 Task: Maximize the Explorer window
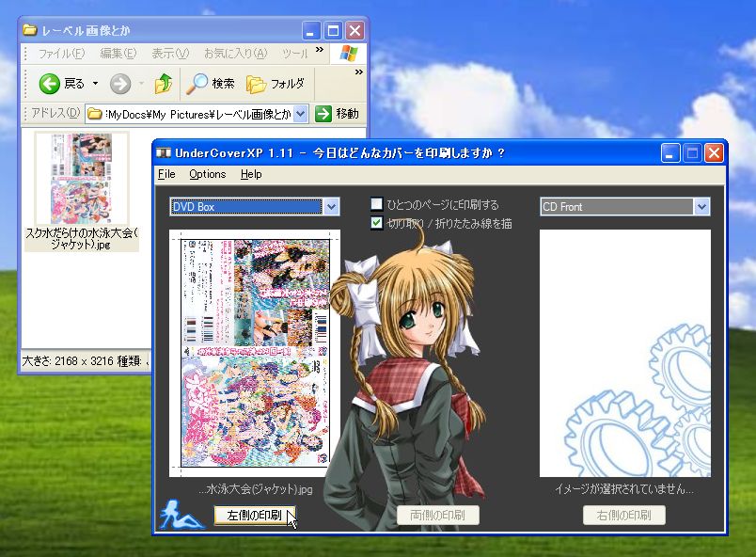(333, 31)
